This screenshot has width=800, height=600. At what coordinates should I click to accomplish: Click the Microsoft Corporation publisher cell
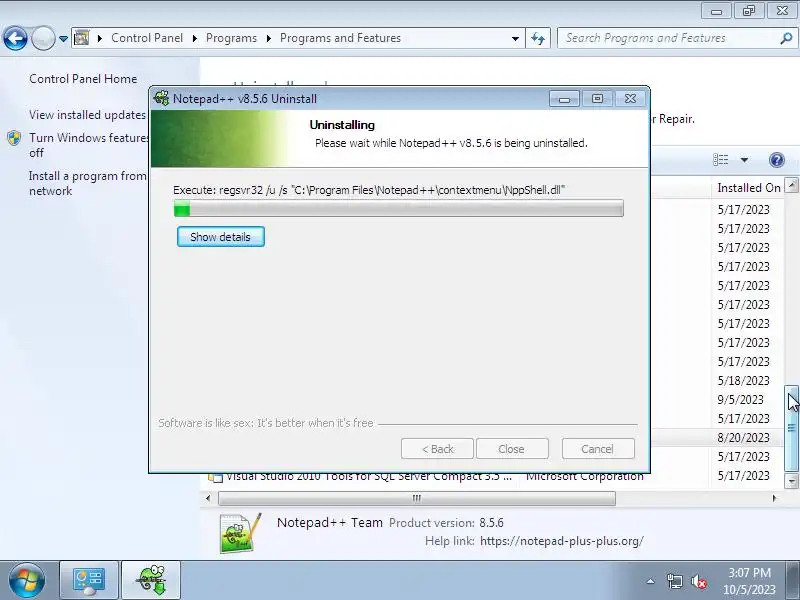tap(585, 477)
